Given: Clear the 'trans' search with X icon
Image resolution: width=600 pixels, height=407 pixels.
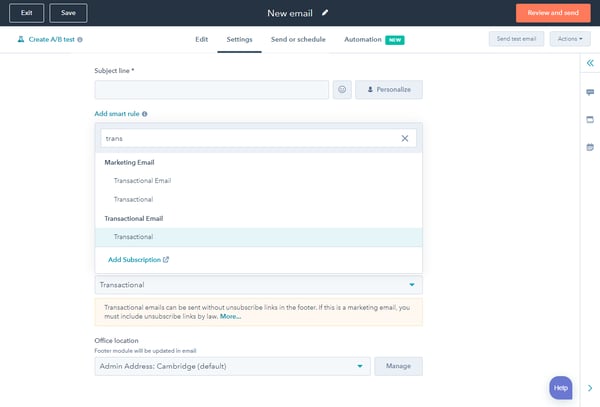Looking at the screenshot, I should 405,139.
